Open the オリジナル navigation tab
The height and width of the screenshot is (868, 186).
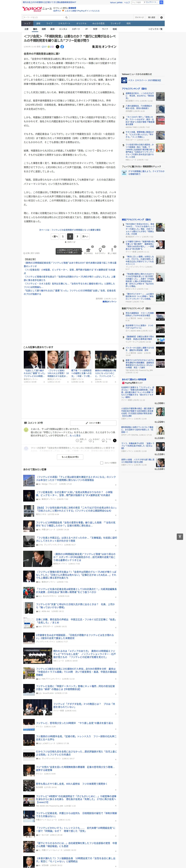click(x=81, y=24)
